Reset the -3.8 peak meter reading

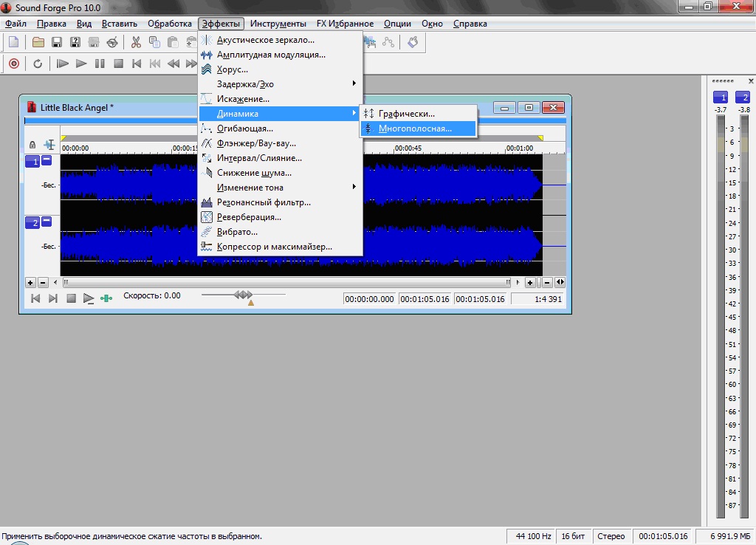744,110
